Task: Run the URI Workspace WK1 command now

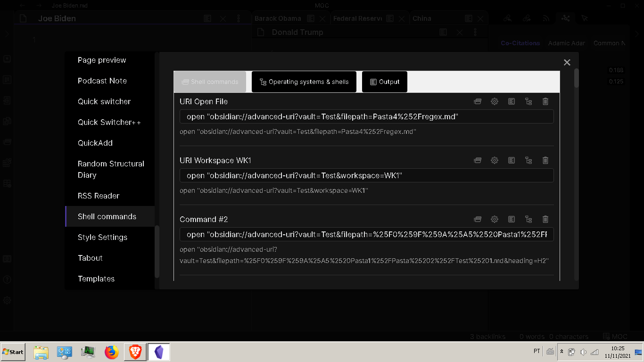Action: point(478,160)
